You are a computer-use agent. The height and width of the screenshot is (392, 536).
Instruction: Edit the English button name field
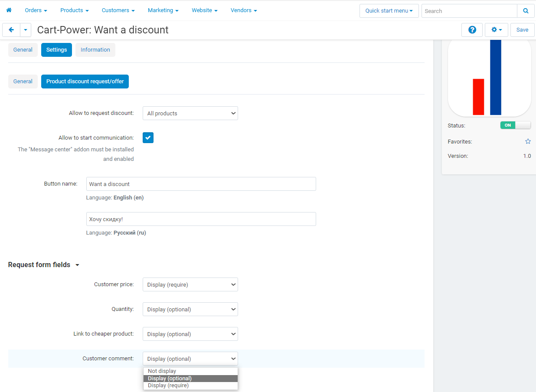201,184
